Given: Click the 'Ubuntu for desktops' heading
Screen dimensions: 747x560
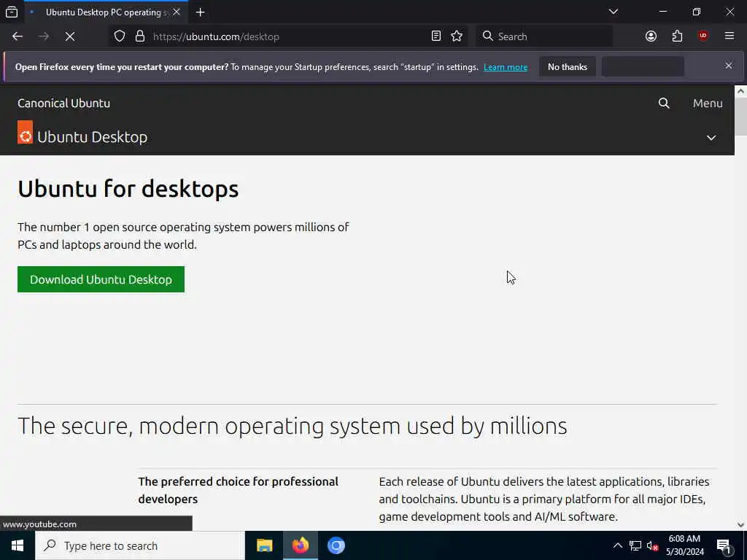Looking at the screenshot, I should [x=128, y=189].
